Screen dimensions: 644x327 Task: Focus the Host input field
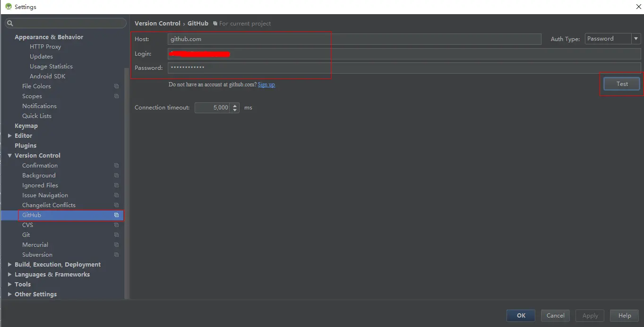(354, 39)
